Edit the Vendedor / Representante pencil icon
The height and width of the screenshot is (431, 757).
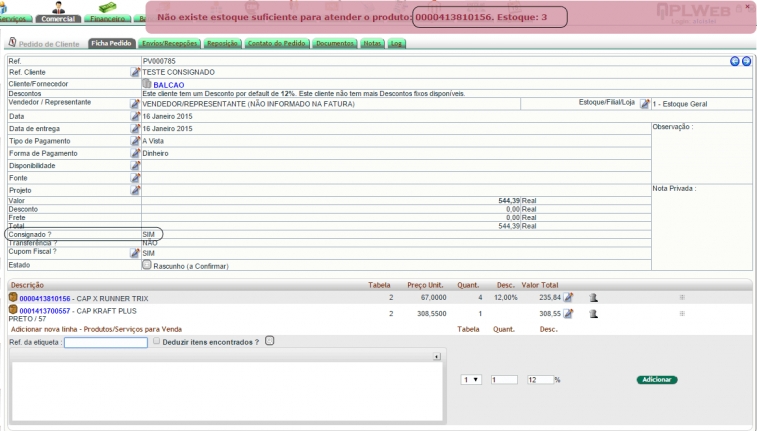pyautogui.click(x=135, y=104)
